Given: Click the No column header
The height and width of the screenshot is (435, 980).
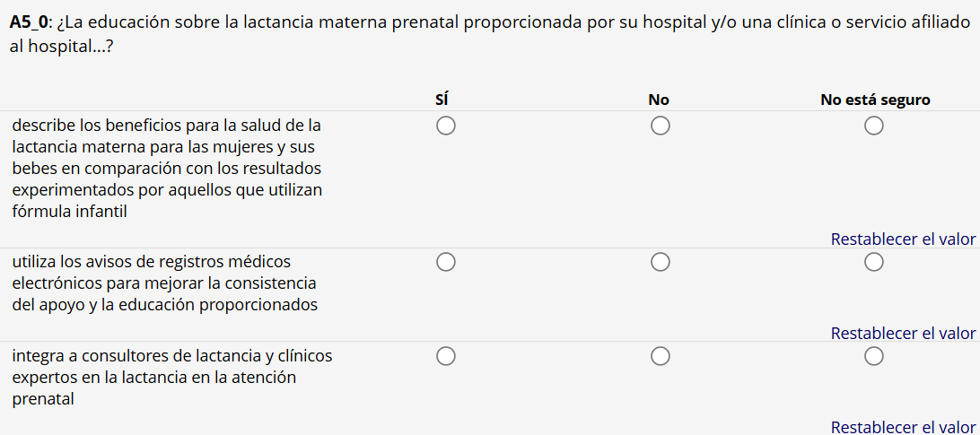Looking at the screenshot, I should [x=659, y=100].
